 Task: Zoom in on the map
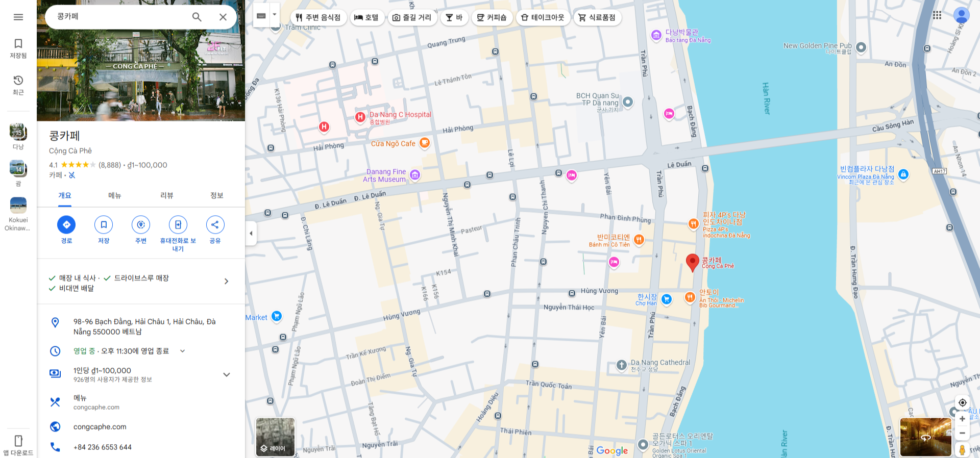(x=962, y=419)
